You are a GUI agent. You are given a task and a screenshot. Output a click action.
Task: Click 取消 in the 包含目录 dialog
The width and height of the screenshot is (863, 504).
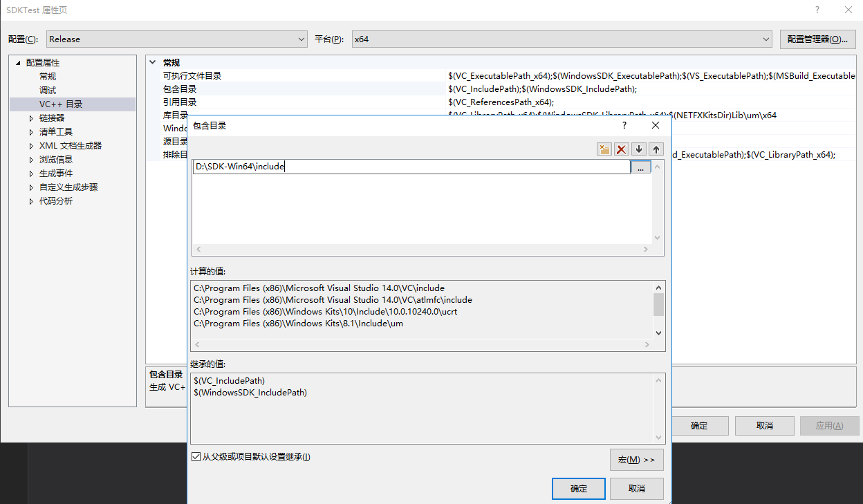637,489
